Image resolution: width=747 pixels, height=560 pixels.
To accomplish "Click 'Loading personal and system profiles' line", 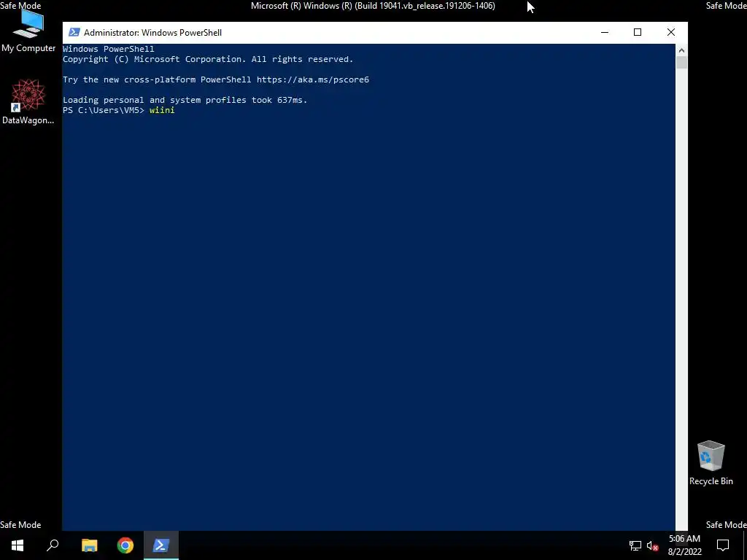I will point(185,100).
